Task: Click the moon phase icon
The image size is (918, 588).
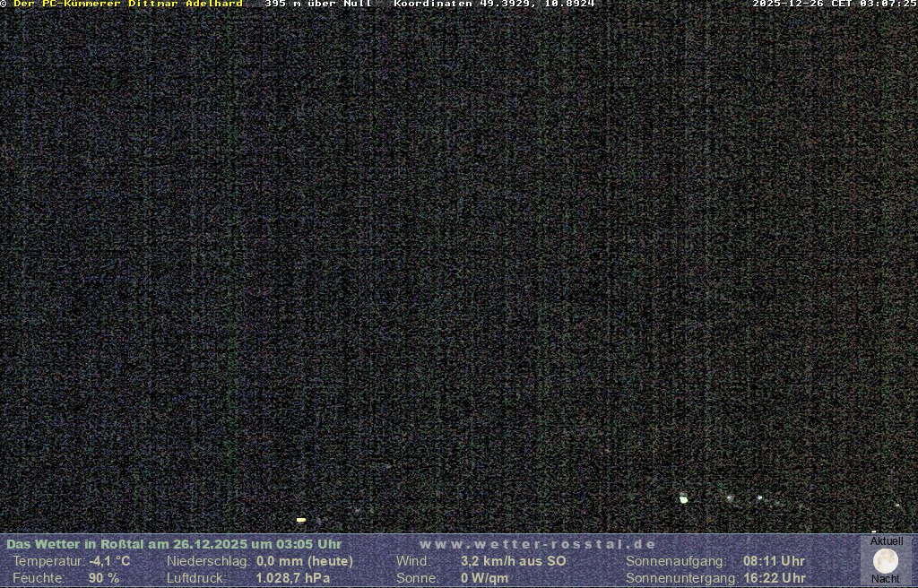Action: click(x=886, y=561)
